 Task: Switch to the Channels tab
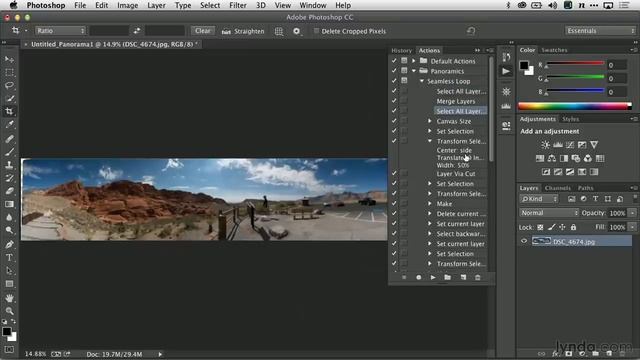(558, 188)
